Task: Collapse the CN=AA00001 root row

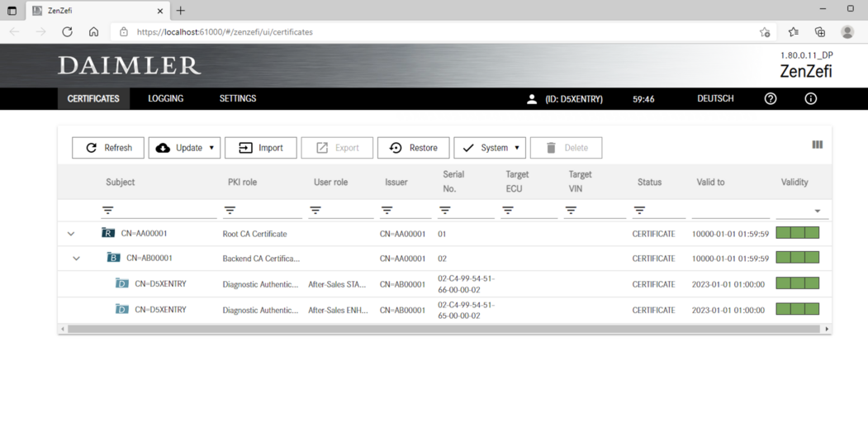Action: (x=71, y=234)
